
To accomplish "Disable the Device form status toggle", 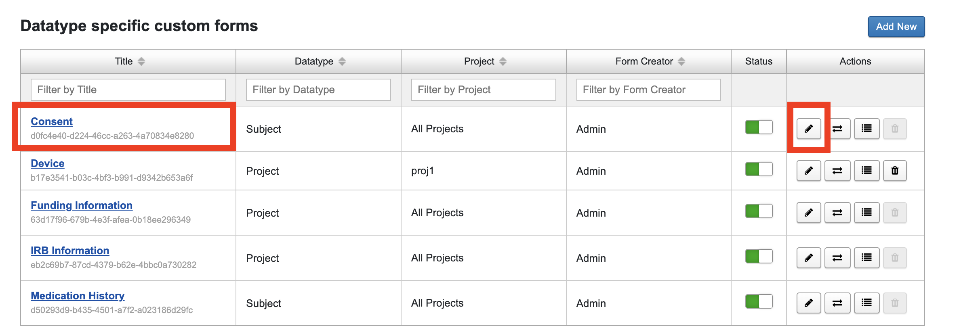I will [x=758, y=169].
